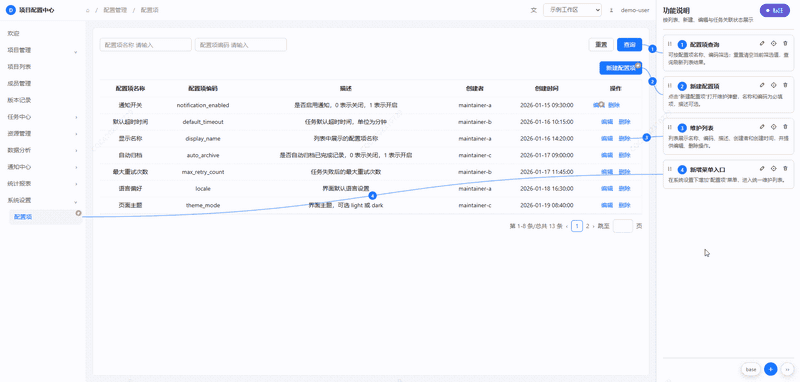Click the page jump input box
This screenshot has width=800, height=382.
[622, 226]
